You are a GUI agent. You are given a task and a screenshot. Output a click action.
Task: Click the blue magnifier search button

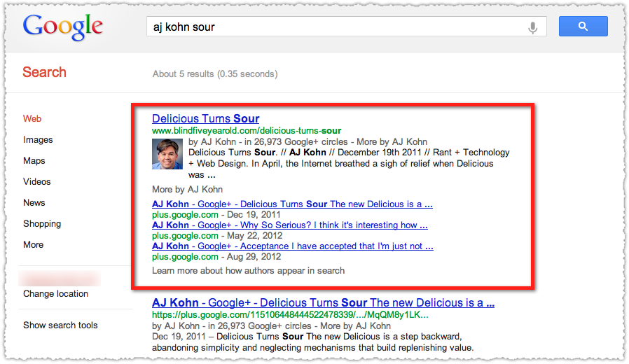(583, 27)
